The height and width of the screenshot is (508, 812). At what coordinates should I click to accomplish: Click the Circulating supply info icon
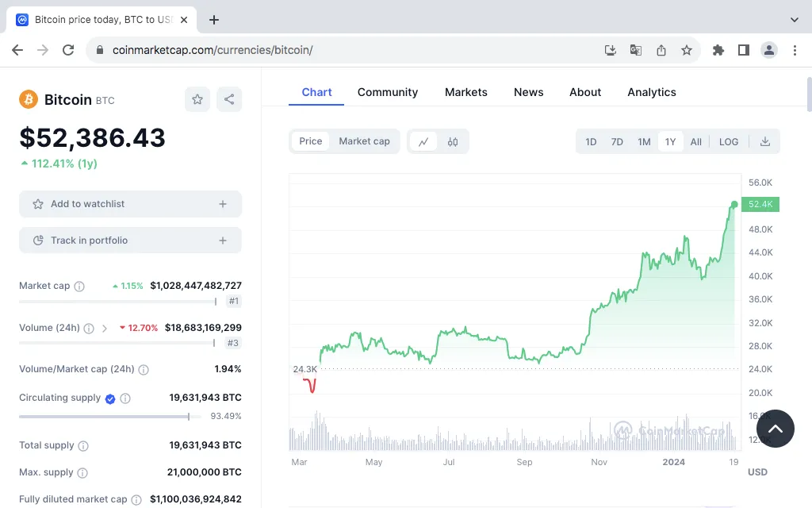click(125, 398)
